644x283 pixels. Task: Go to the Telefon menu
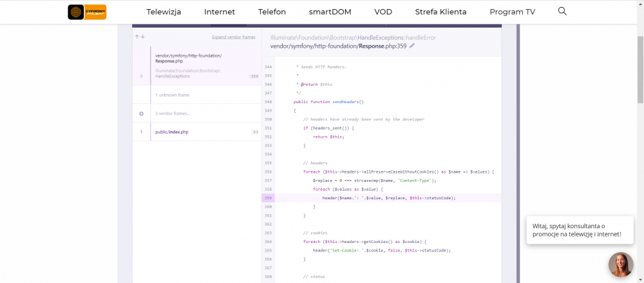(272, 12)
